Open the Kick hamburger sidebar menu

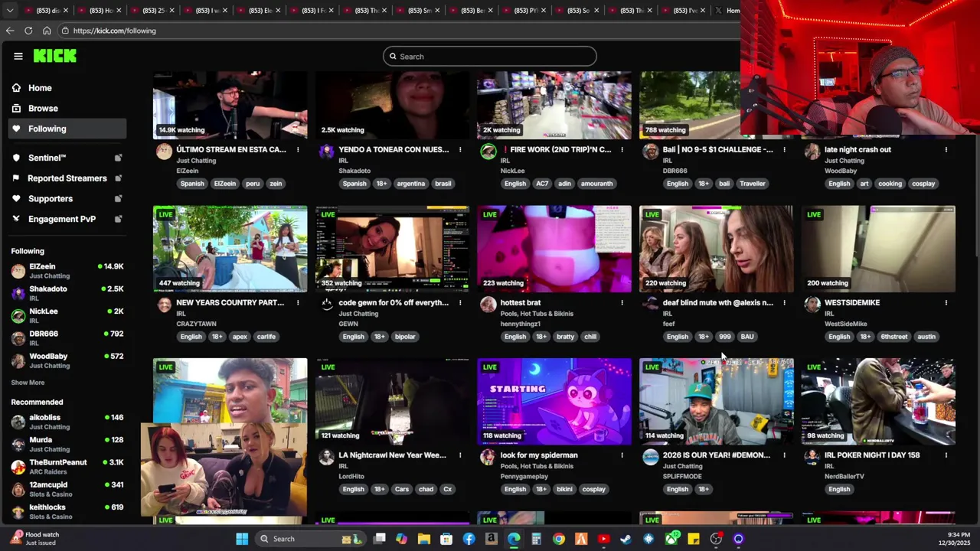[x=18, y=56]
